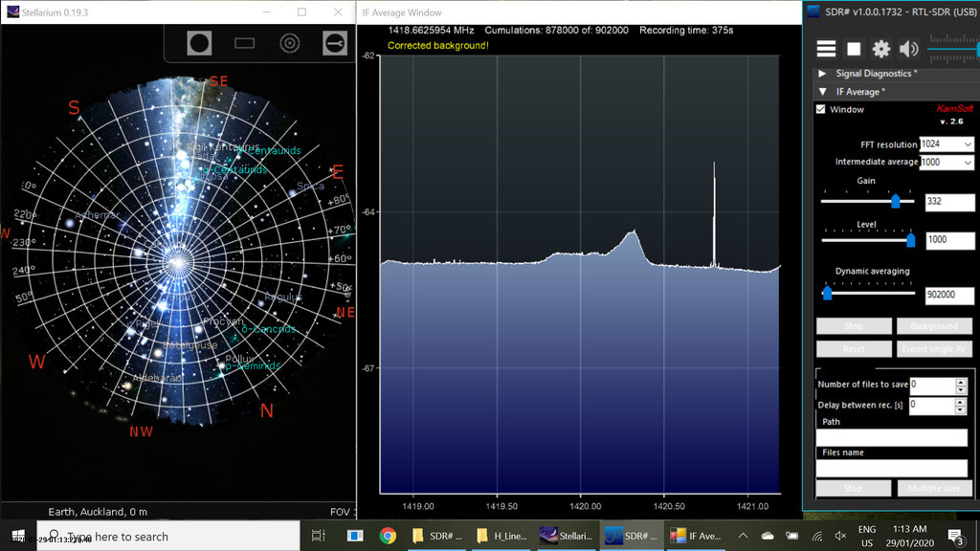This screenshot has width=980, height=551.
Task: Uncheck the Window checkbox
Action: pos(820,110)
